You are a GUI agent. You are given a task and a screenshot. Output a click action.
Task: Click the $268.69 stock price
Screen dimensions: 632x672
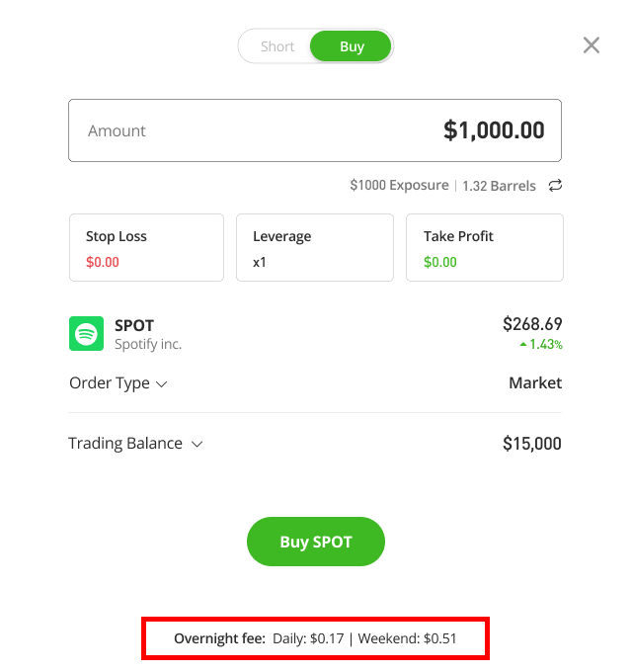pyautogui.click(x=532, y=324)
